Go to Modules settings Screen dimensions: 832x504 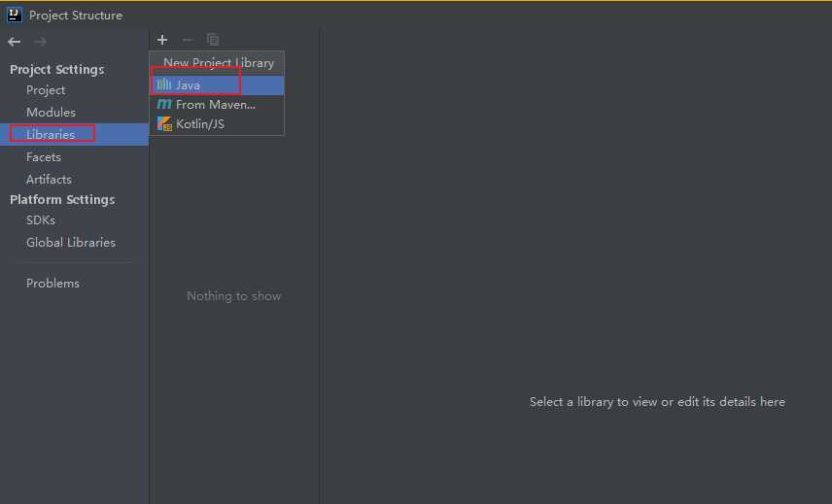click(51, 113)
